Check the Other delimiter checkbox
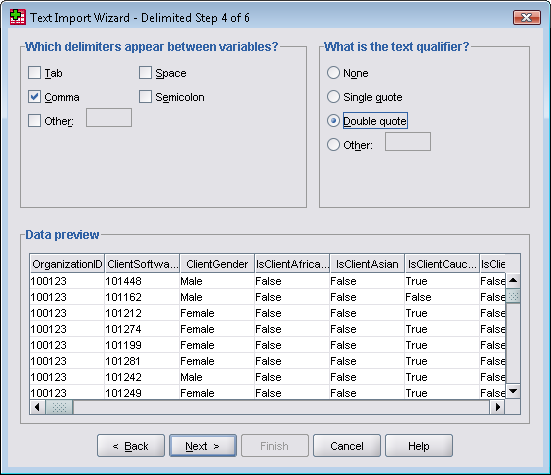 coord(34,121)
